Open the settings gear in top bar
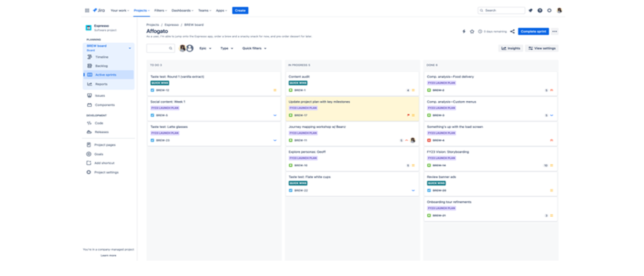 coord(549,10)
